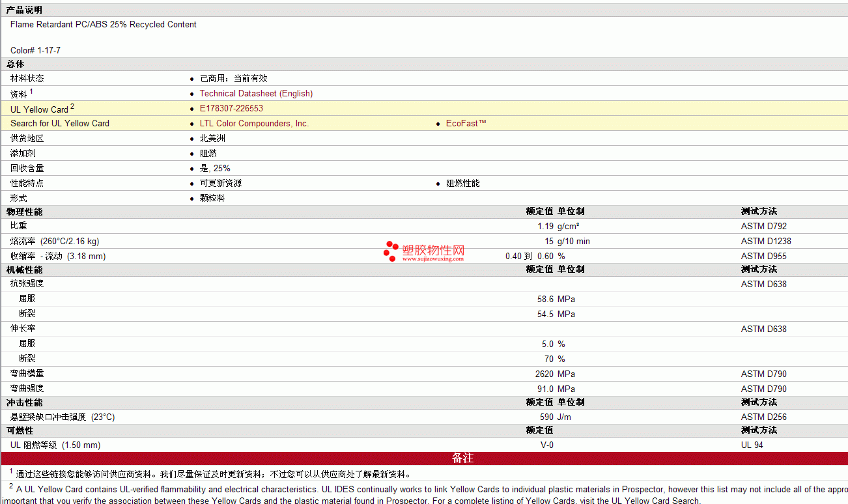Click the ASTM D256 test method
The width and height of the screenshot is (848, 504).
764,417
